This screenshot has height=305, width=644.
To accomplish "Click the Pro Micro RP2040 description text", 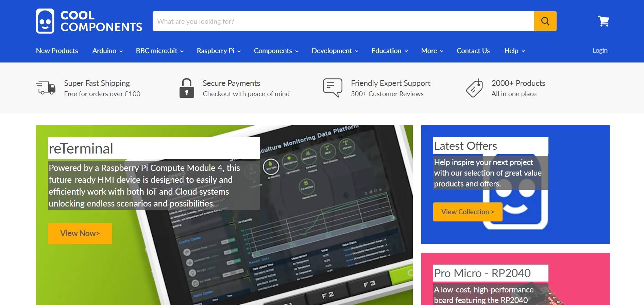I will [x=491, y=295].
